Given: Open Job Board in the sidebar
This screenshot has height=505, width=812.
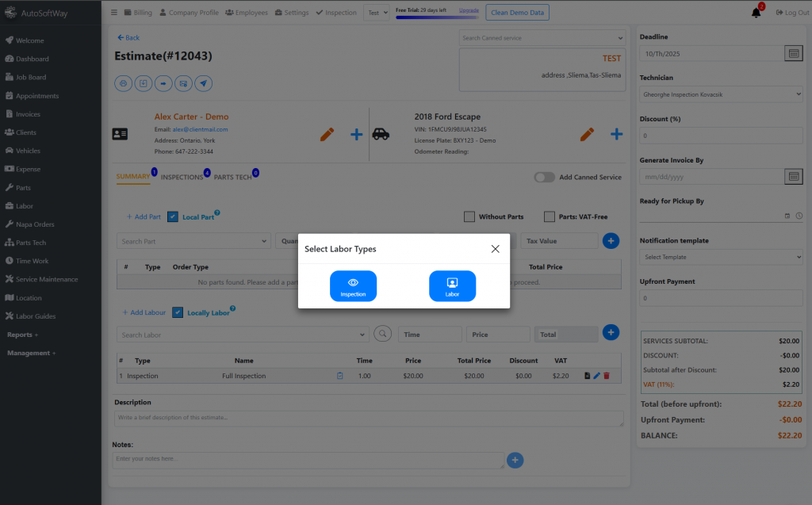Looking at the screenshot, I should (x=31, y=77).
